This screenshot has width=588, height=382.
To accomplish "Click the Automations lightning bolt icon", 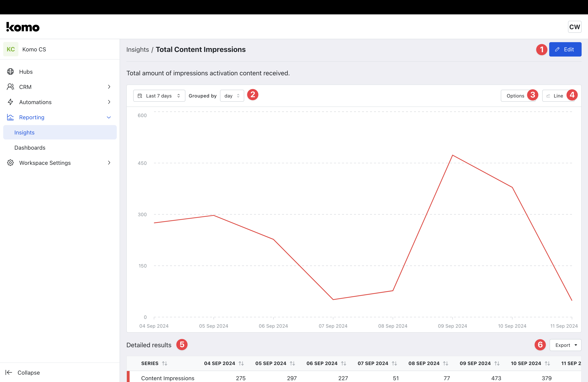I will [x=10, y=102].
